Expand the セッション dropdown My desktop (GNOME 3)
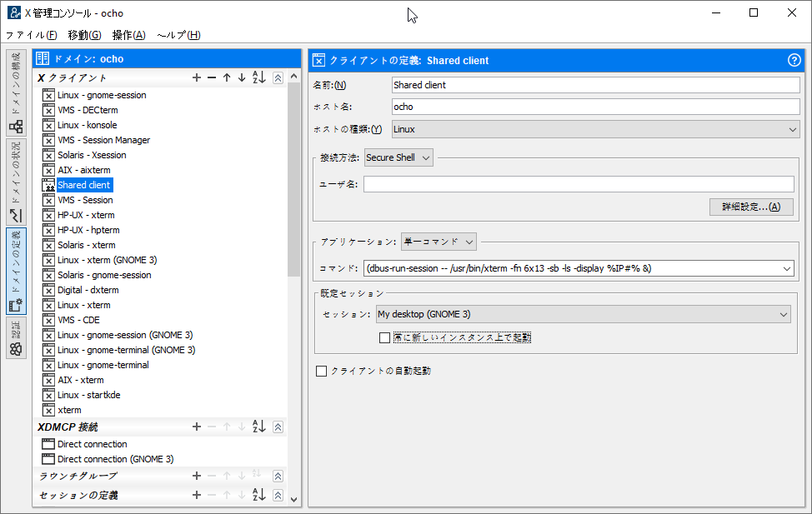The image size is (812, 514). point(582,314)
